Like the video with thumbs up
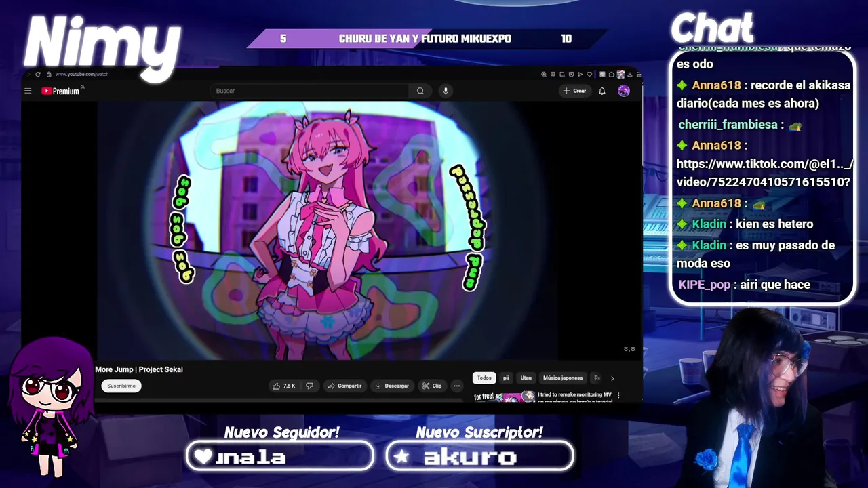Viewport: 868px width, 488px height. (x=277, y=386)
